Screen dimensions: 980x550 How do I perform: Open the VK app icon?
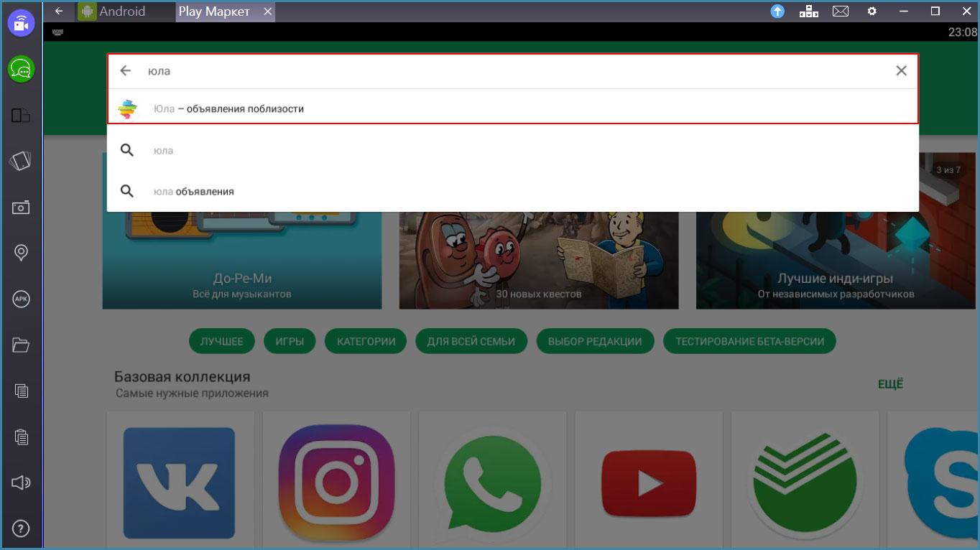[x=180, y=483]
